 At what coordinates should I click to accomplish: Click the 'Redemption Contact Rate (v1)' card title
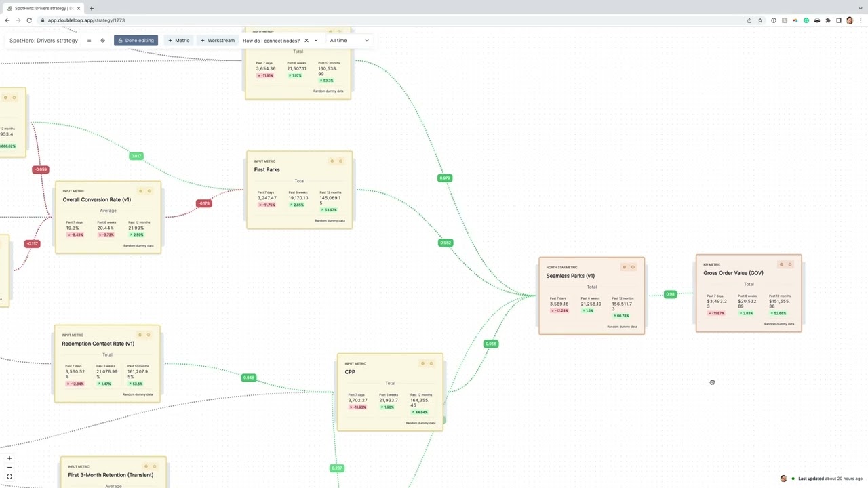coord(98,344)
